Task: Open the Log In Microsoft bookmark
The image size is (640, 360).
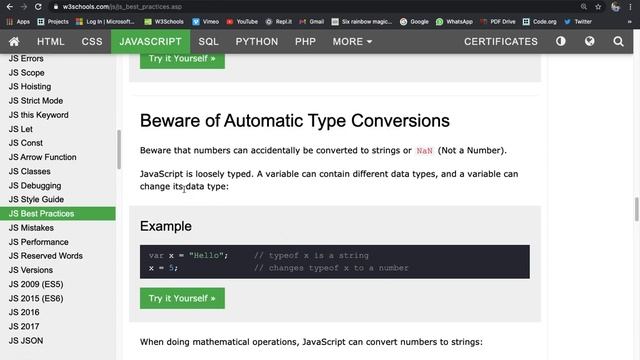Action: pos(105,22)
